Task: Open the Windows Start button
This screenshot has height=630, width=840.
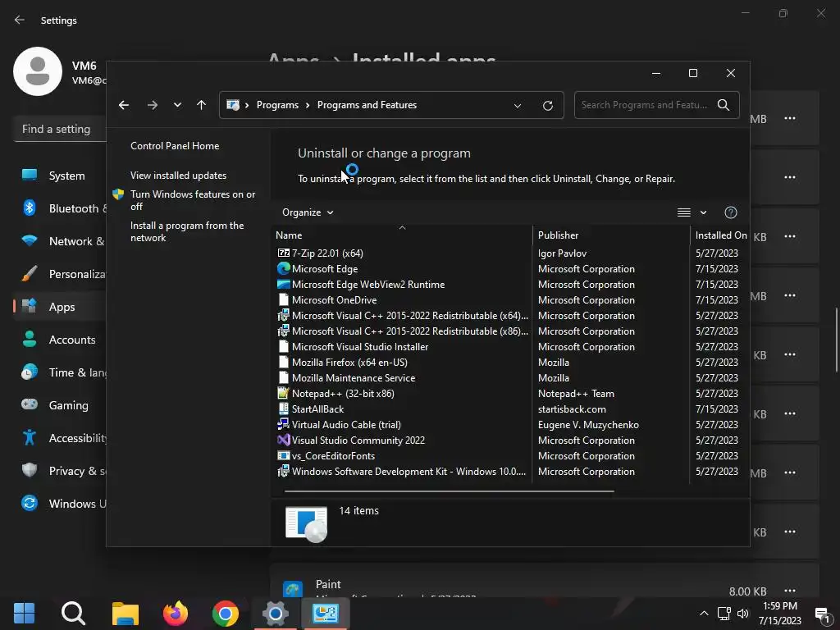Action: point(24,614)
